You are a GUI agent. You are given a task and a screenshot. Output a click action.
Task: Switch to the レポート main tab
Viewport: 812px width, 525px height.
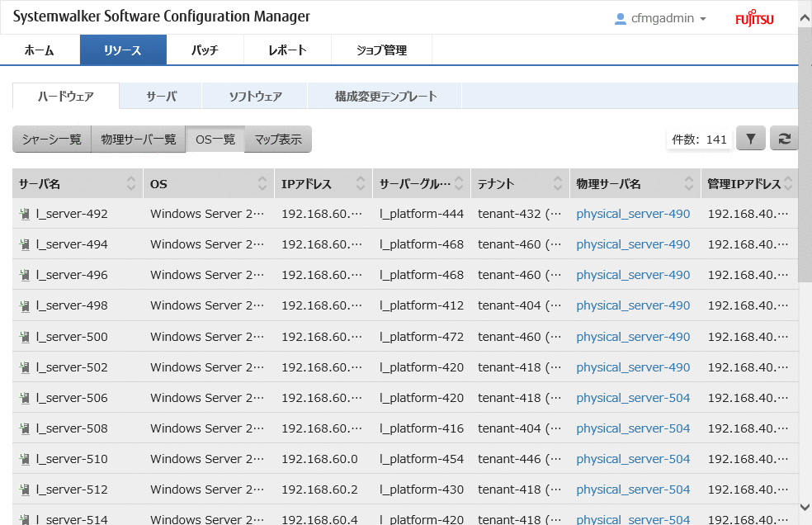pyautogui.click(x=287, y=50)
